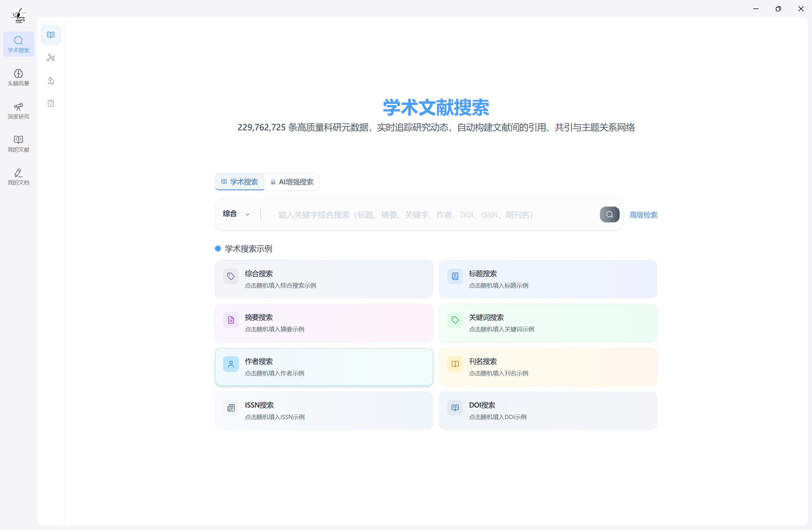Choose the 刊名搜索 example card
Screen dimensions: 812x530
click(x=548, y=367)
